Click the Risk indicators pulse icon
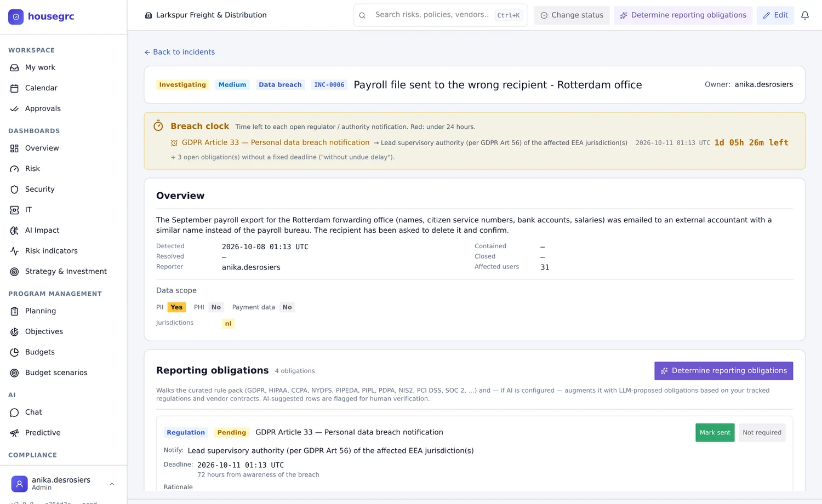The image size is (822, 504). pos(14,251)
